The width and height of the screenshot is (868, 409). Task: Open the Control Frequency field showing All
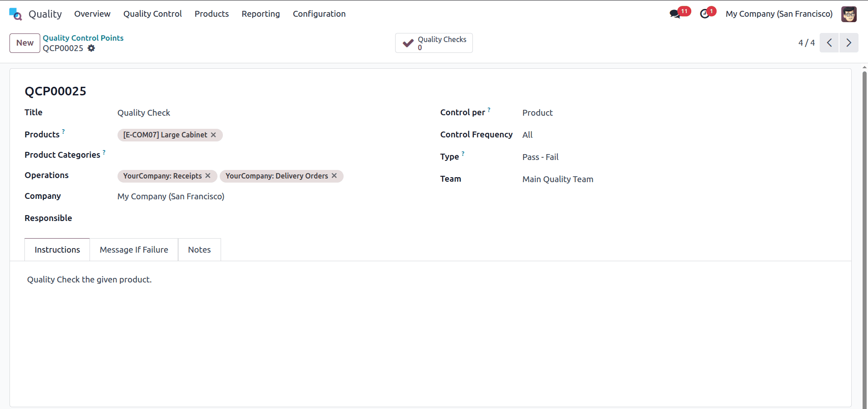click(x=527, y=135)
